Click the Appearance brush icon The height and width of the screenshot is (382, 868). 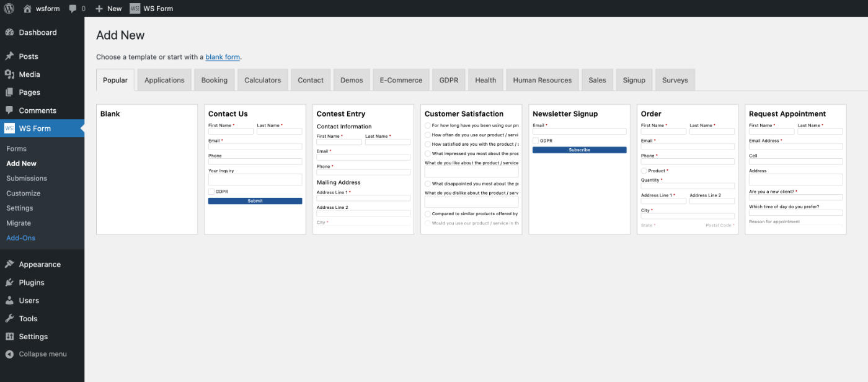10,264
